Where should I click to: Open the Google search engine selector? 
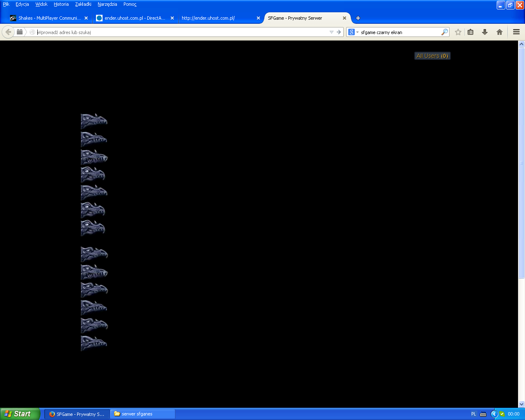[353, 32]
